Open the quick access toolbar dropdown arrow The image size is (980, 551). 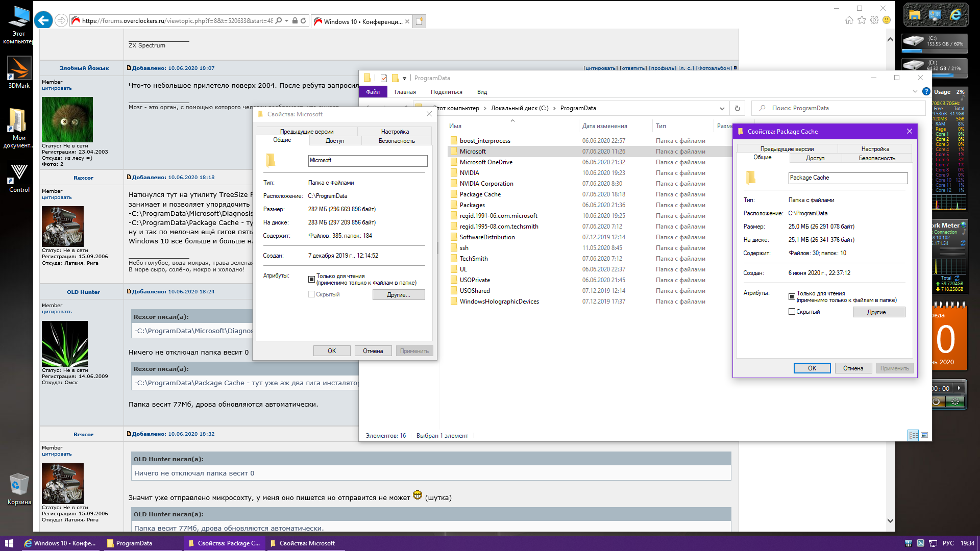click(404, 78)
